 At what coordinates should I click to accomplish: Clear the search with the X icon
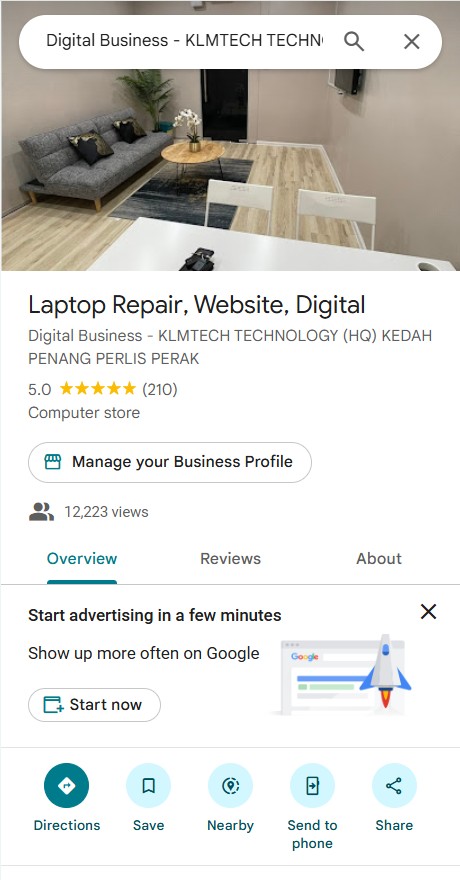(412, 42)
